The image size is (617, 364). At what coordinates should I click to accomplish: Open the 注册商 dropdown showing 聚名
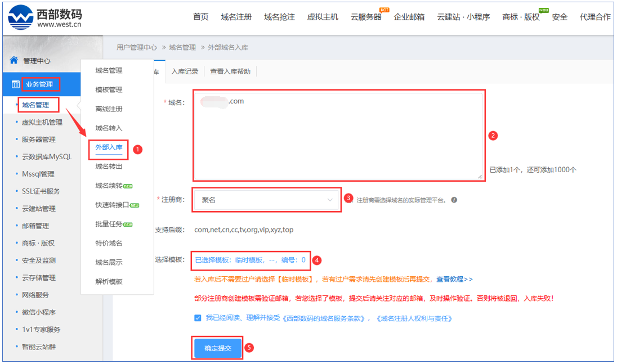click(x=266, y=200)
